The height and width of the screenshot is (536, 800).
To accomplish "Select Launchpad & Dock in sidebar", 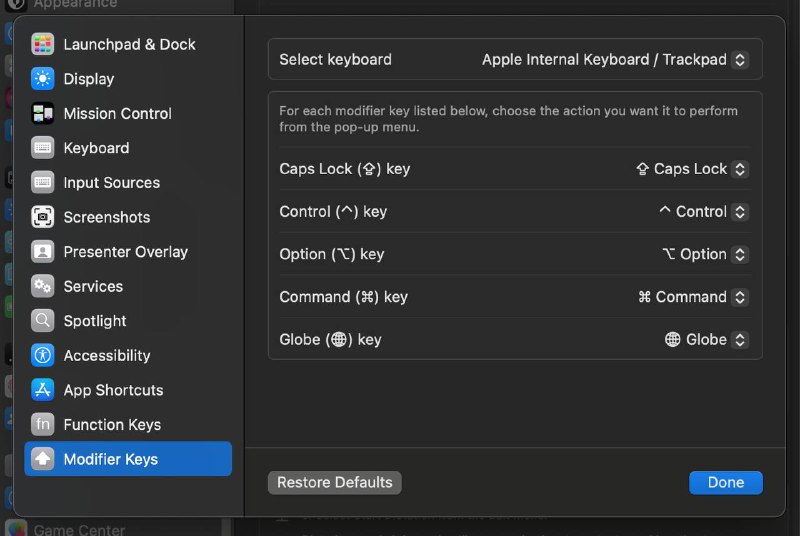I will point(129,44).
